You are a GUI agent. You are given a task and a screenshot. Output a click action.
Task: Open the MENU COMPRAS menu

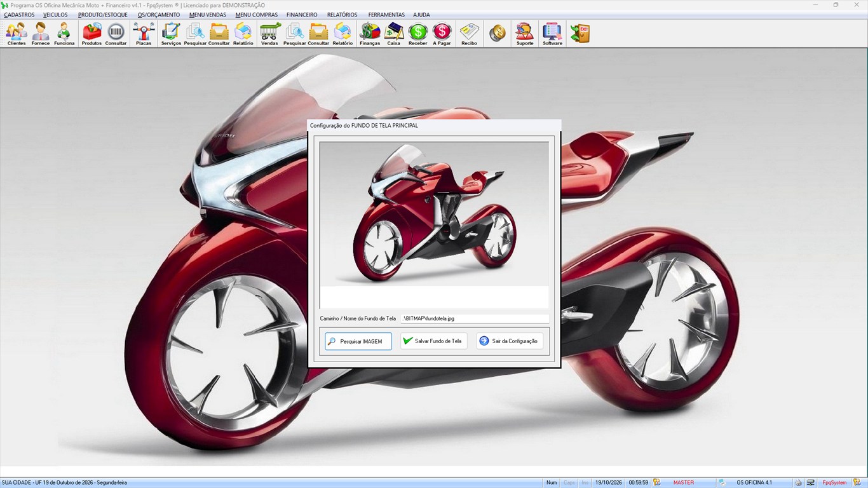pyautogui.click(x=256, y=15)
